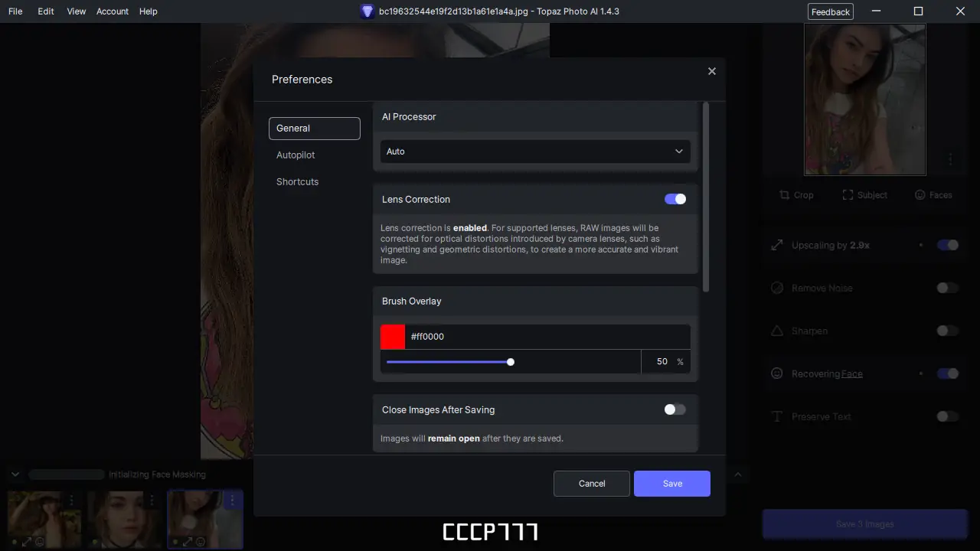
Task: Click the up chevron above Save Images
Action: (738, 474)
